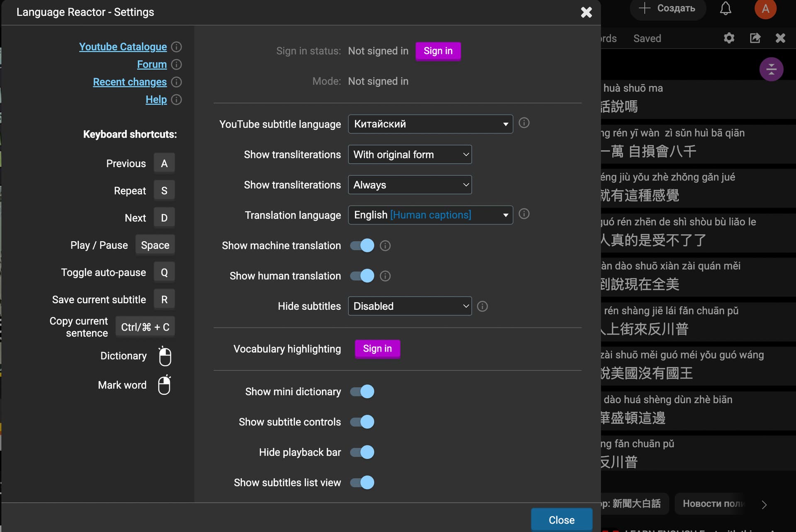The width and height of the screenshot is (796, 532).
Task: Click info icon next to Youtube Catalogue
Action: tap(176, 47)
